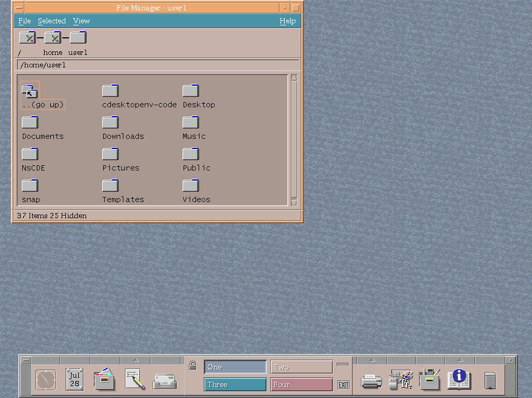The width and height of the screenshot is (532, 398).
Task: Activate the screen lock padlock
Action: pyautogui.click(x=192, y=365)
